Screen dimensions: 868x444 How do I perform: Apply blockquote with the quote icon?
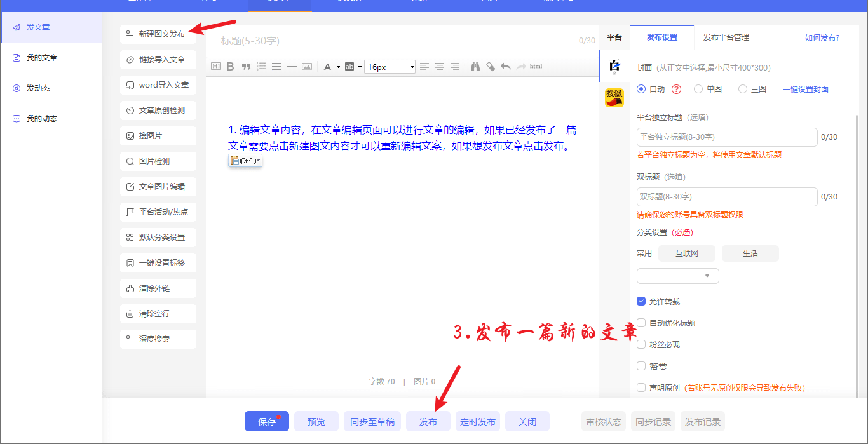click(x=245, y=67)
